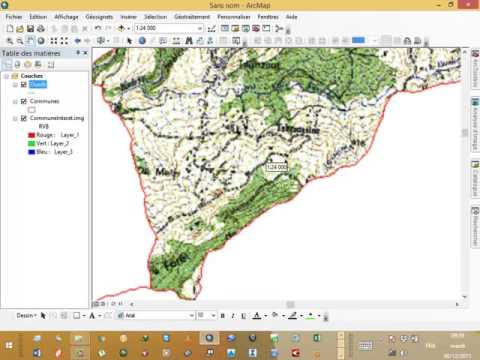Zoom to full extent globe
The height and width of the screenshot is (360, 480).
click(x=41, y=41)
